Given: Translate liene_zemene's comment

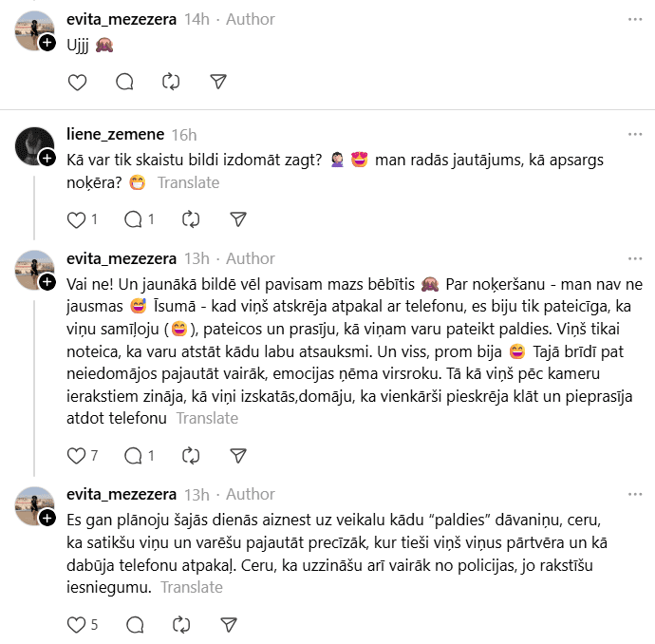Looking at the screenshot, I should point(188,182).
